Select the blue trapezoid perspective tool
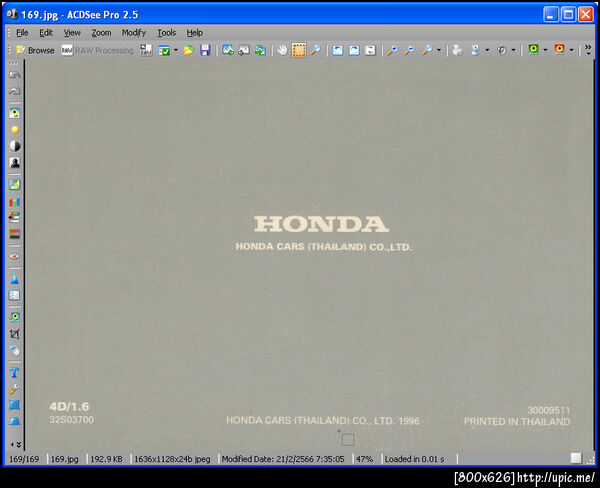 pos(15,421)
